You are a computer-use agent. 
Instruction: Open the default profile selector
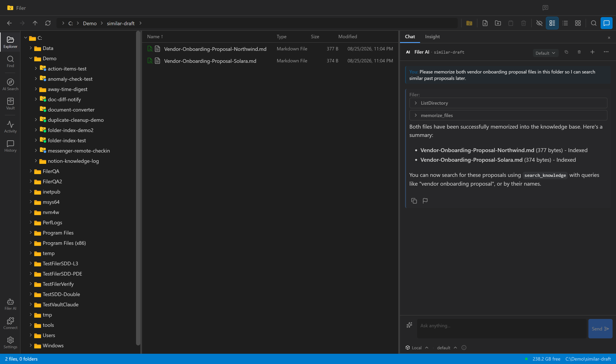(x=447, y=348)
